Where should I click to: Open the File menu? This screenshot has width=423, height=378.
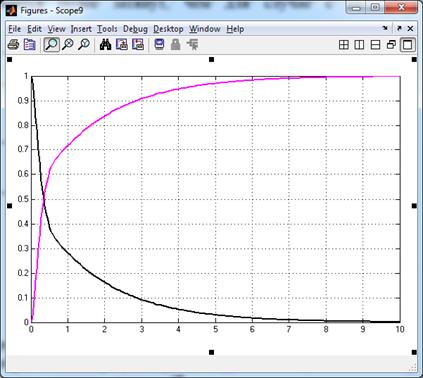click(14, 29)
